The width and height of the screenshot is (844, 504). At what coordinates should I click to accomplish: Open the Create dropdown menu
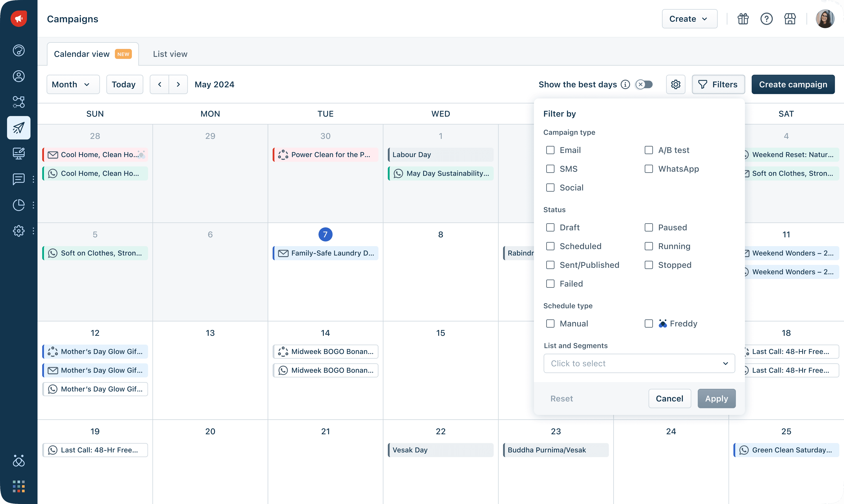click(x=689, y=19)
